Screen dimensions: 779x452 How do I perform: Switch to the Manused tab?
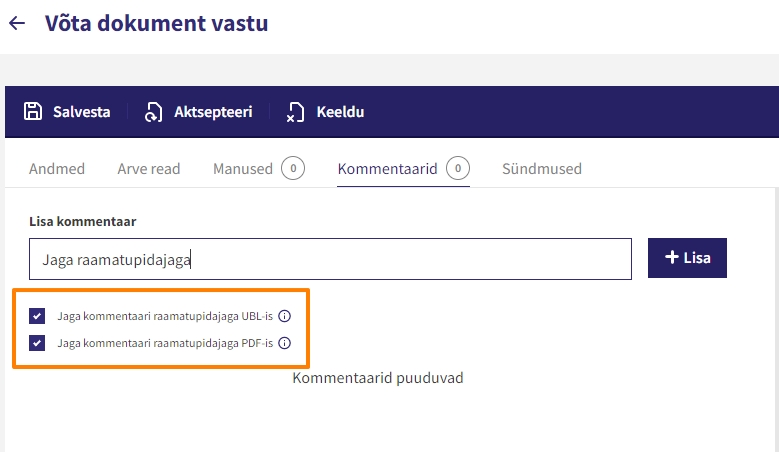pos(243,169)
